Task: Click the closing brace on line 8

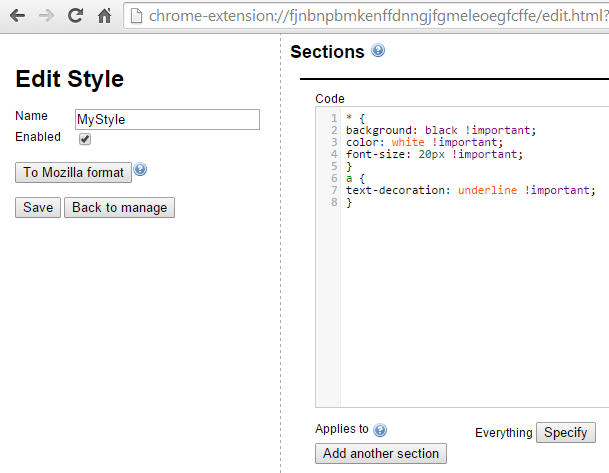Action: [x=349, y=202]
